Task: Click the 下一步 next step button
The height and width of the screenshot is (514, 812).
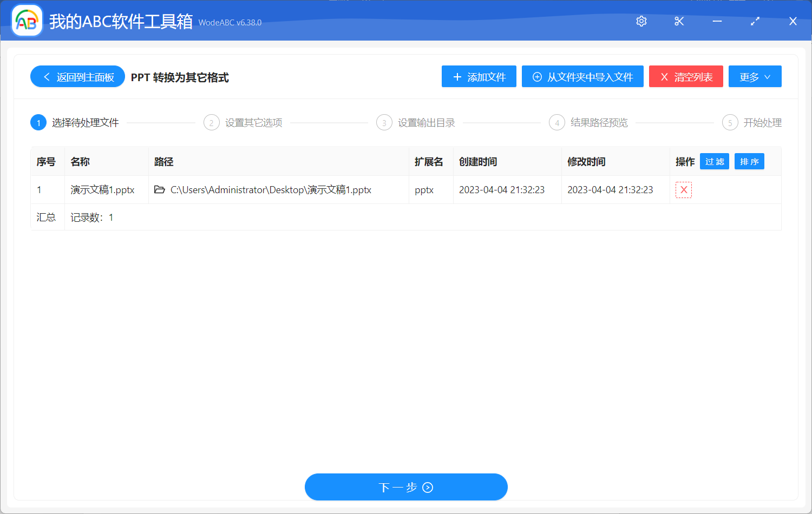Action: 406,487
